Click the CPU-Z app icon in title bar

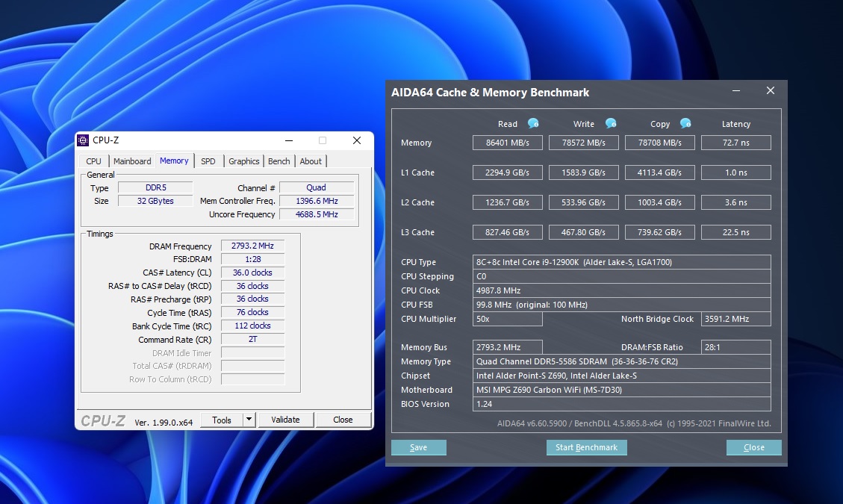(x=83, y=140)
